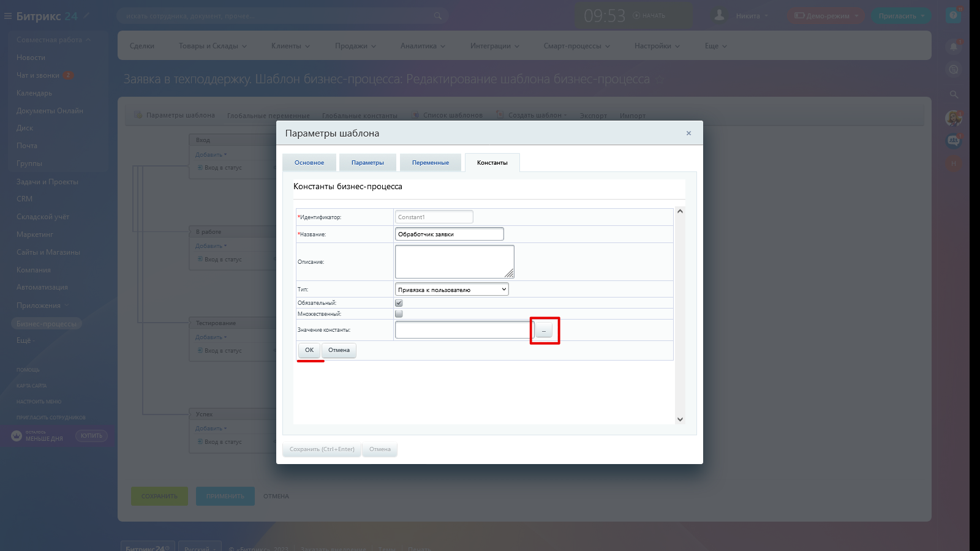
Task: Open the Тип dropdown Привязка к пользователю
Action: point(452,290)
